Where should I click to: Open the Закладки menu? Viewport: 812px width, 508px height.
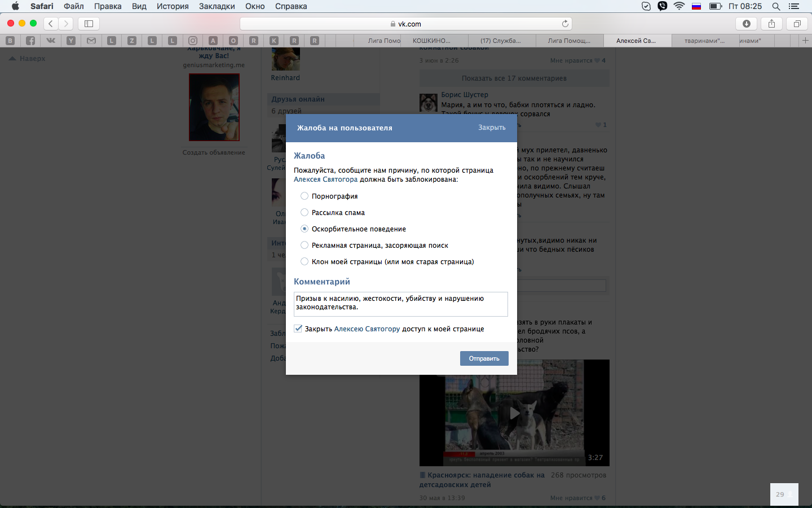[x=217, y=6]
